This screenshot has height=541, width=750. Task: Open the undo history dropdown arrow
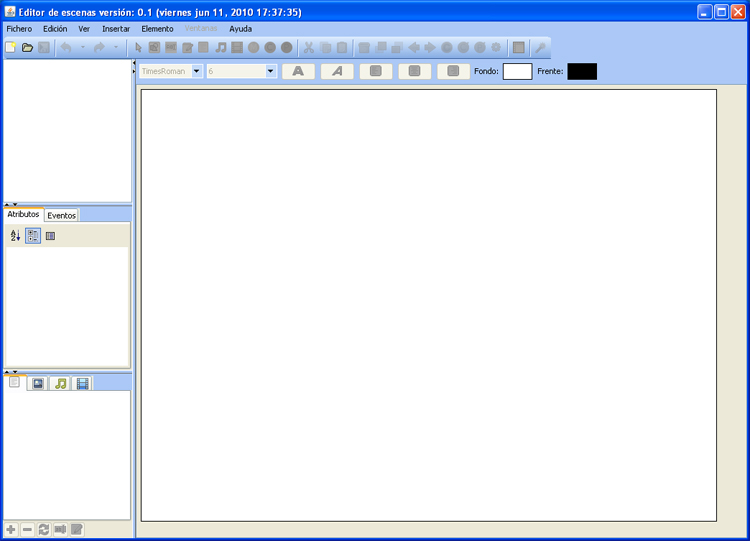[82, 47]
